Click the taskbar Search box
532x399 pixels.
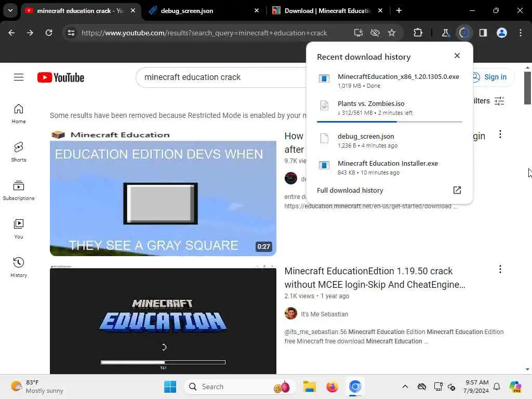pos(240,387)
